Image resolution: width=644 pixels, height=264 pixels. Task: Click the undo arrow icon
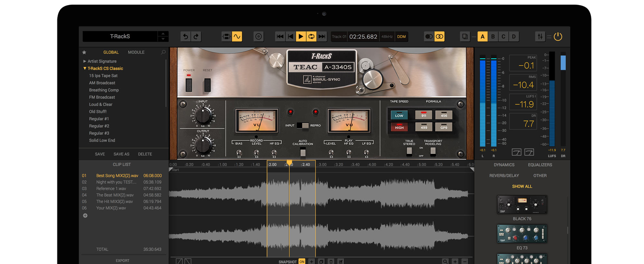tap(185, 37)
